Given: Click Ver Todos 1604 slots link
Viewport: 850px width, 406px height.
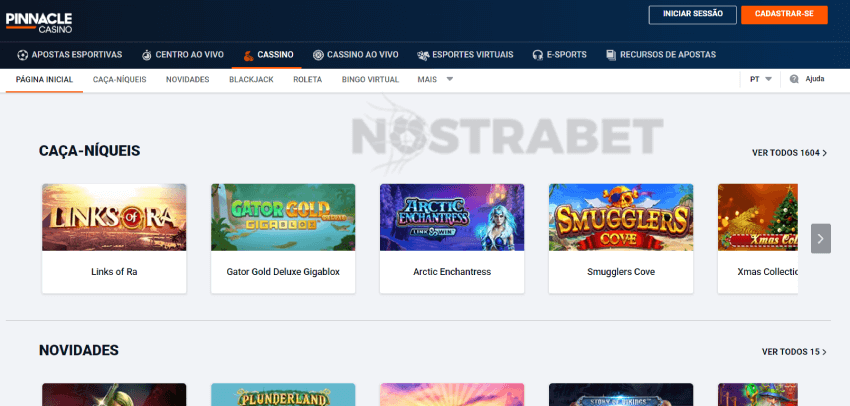Looking at the screenshot, I should (789, 153).
